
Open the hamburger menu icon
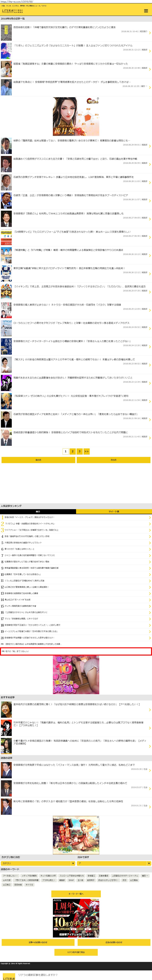coord(146,11)
